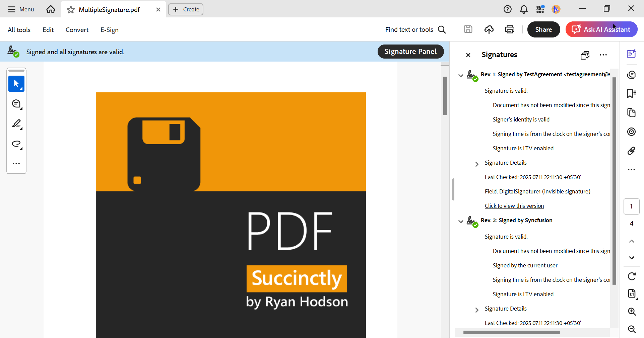This screenshot has height=338, width=644.
Task: Open the E-Sign menu
Action: click(109, 30)
